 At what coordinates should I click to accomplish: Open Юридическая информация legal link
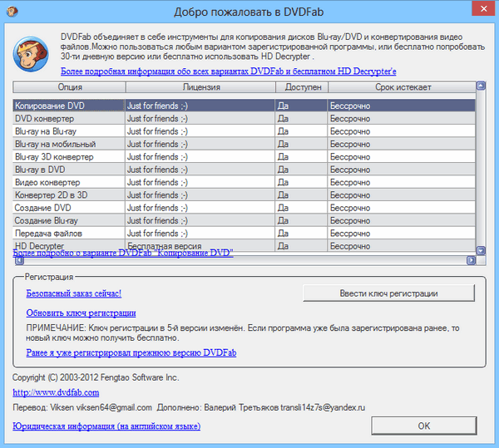pos(106,426)
